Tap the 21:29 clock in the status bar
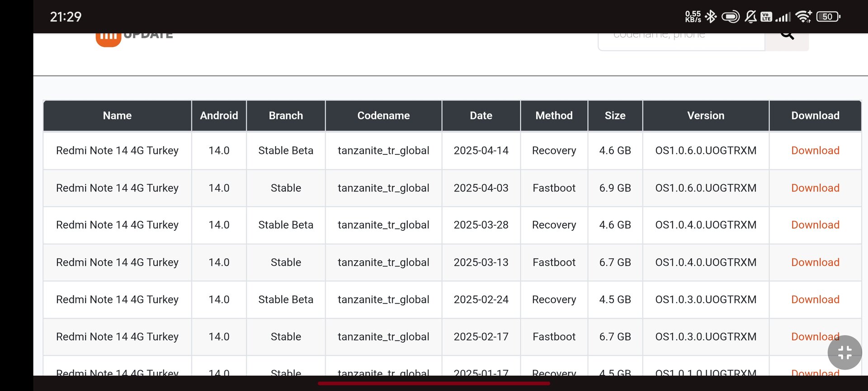 pos(66,17)
